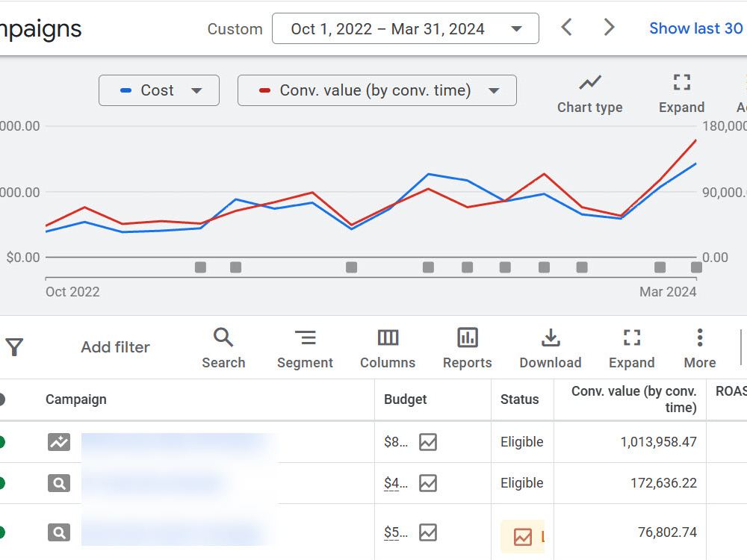Expand the campaigns table
Screen dimensions: 747x560
[x=632, y=349]
